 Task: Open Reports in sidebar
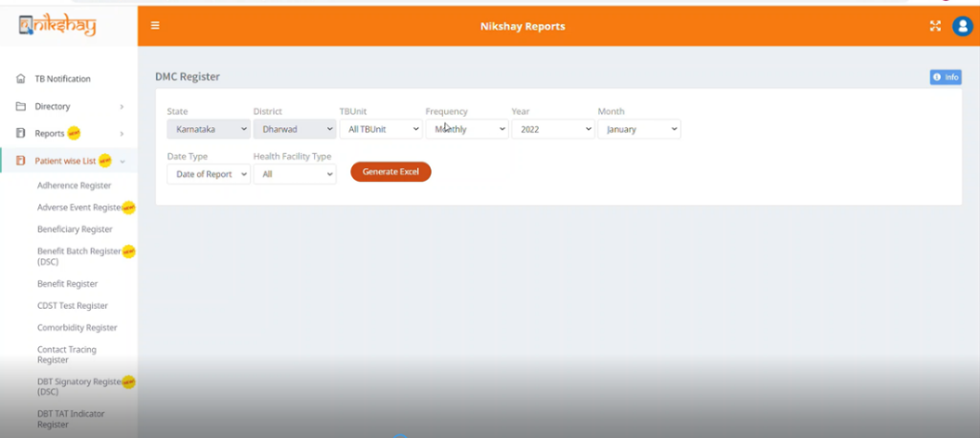50,133
